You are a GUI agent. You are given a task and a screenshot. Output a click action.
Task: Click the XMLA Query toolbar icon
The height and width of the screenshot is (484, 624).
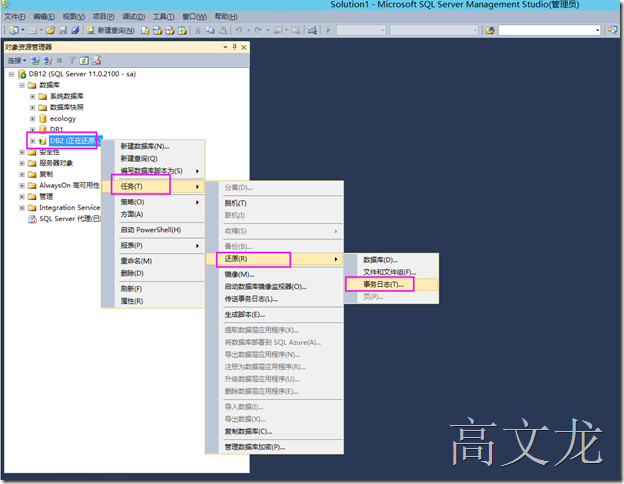tap(182, 30)
